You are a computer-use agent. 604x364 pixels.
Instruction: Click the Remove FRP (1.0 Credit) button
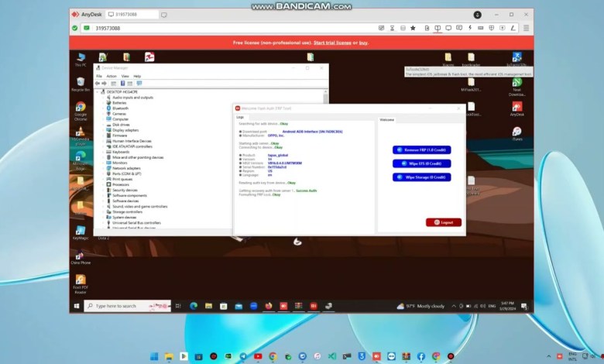pyautogui.click(x=421, y=149)
